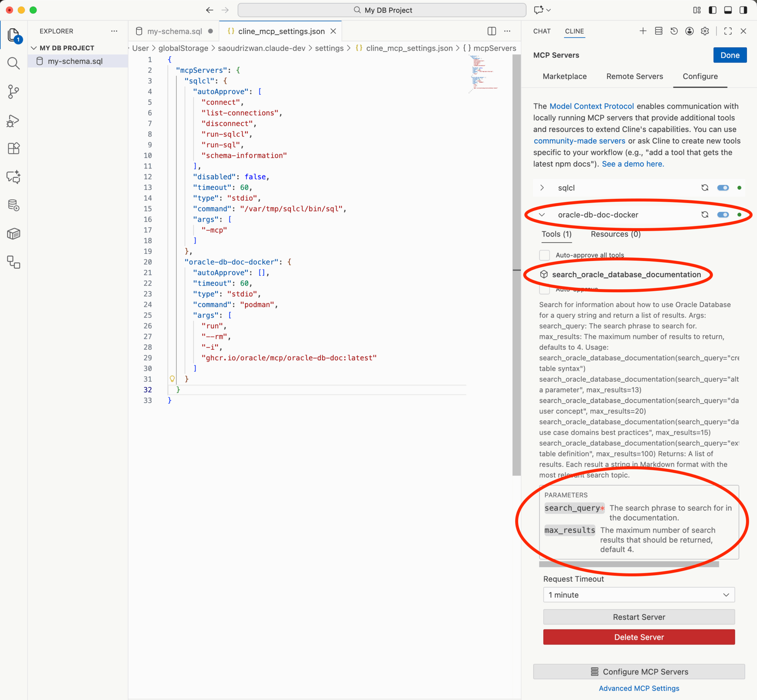Viewport: 757px width, 700px height.
Task: Open the Advanced MCP Settings link
Action: point(639,688)
